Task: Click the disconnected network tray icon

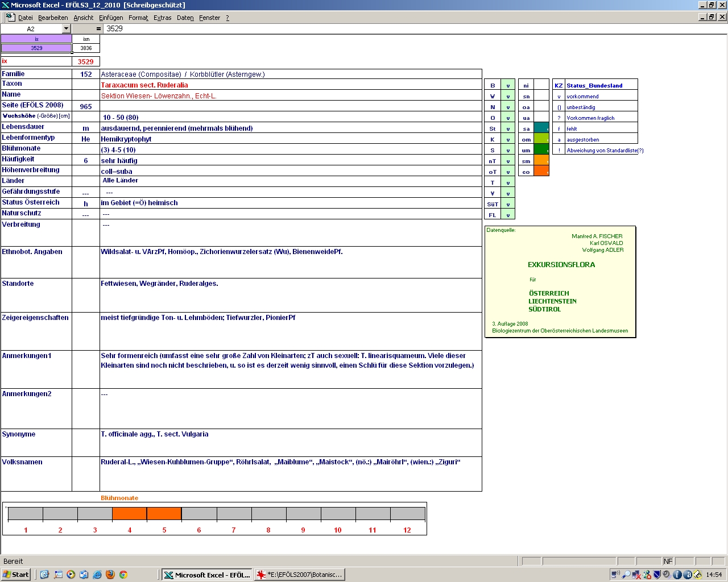Action: pyautogui.click(x=636, y=575)
